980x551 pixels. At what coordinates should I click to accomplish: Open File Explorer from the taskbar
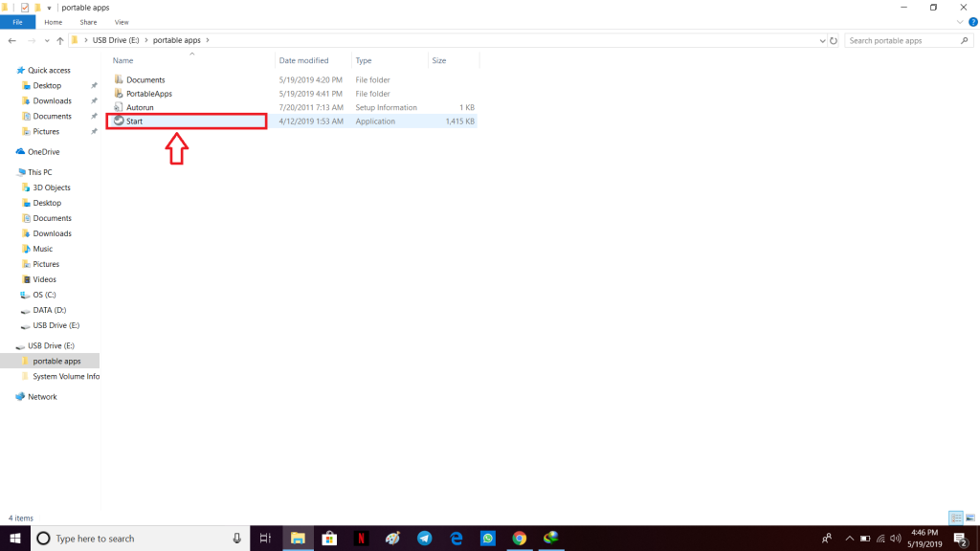click(298, 538)
